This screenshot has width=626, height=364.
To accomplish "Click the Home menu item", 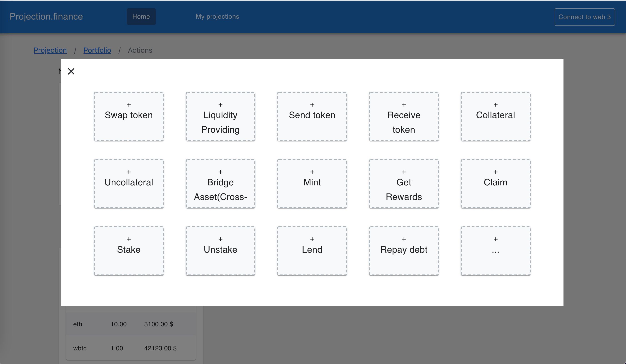I will tap(141, 16).
